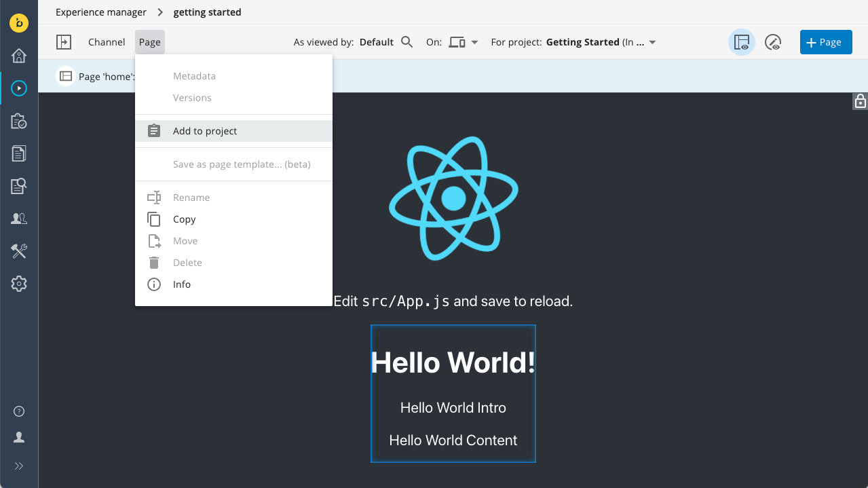Expand the navigation sidebar
Viewport: 868px width, 488px height.
click(19, 466)
